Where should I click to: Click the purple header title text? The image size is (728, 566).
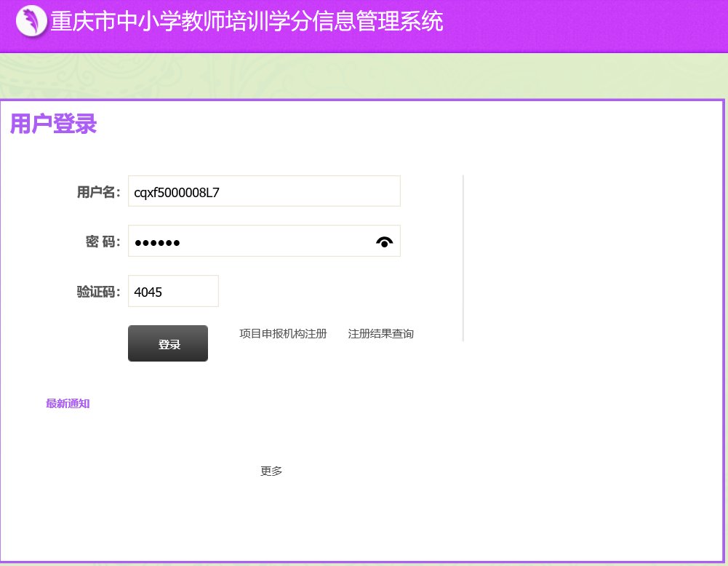246,22
